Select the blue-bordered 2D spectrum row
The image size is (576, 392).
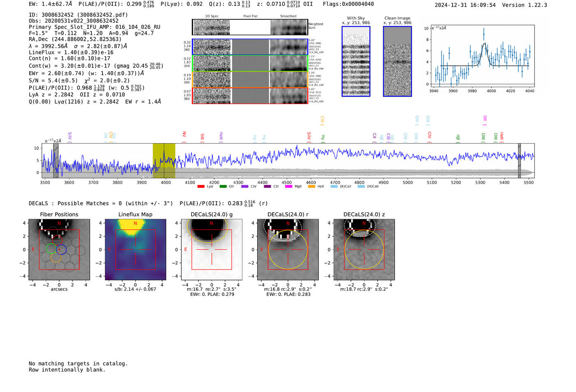(250, 47)
